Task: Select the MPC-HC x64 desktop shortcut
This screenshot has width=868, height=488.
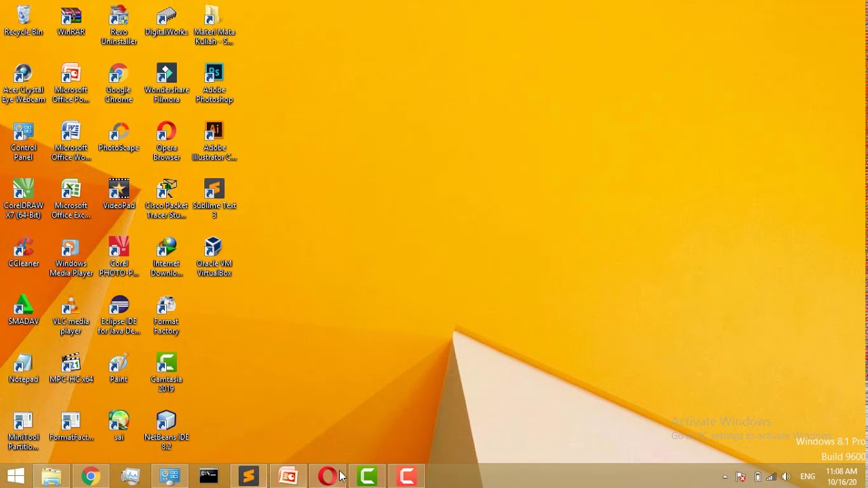Action: [71, 368]
